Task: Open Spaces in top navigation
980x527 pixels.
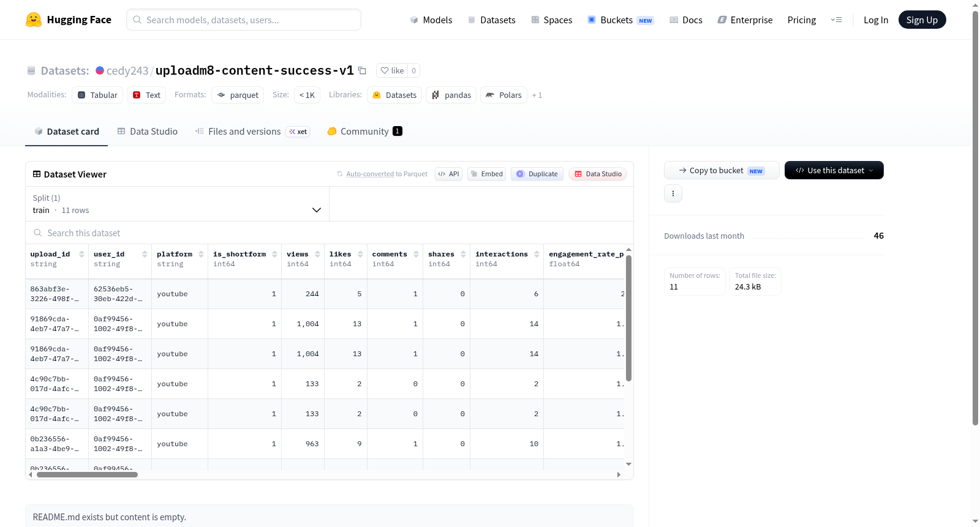Action: (x=551, y=20)
